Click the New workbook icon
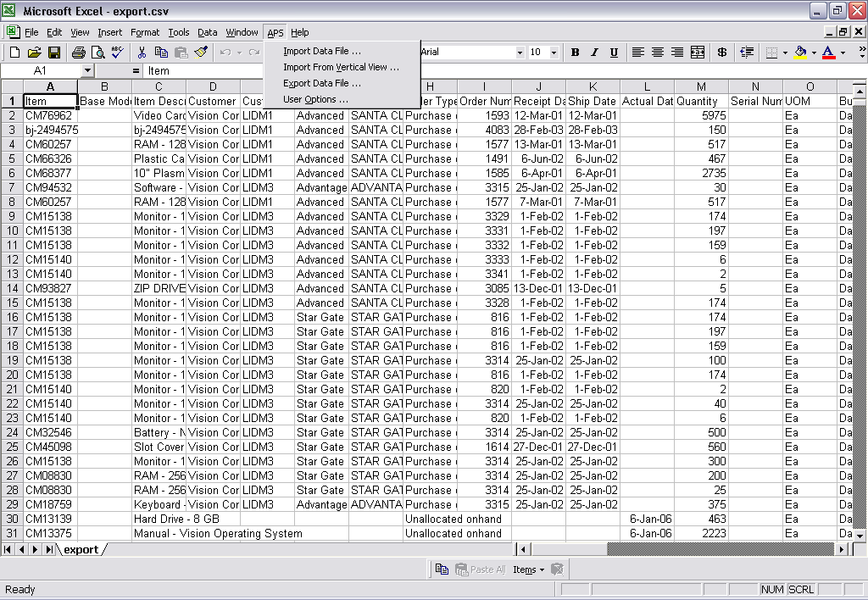The width and height of the screenshot is (868, 600). point(15,52)
